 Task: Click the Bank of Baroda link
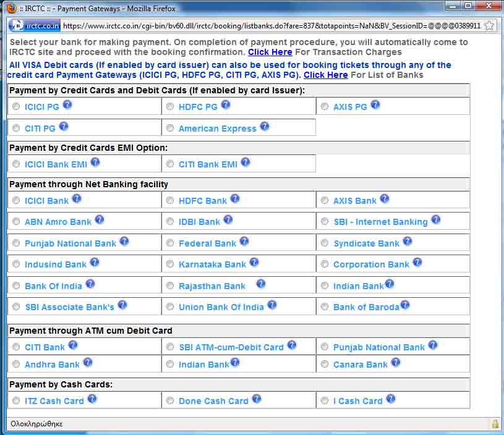pos(366,307)
